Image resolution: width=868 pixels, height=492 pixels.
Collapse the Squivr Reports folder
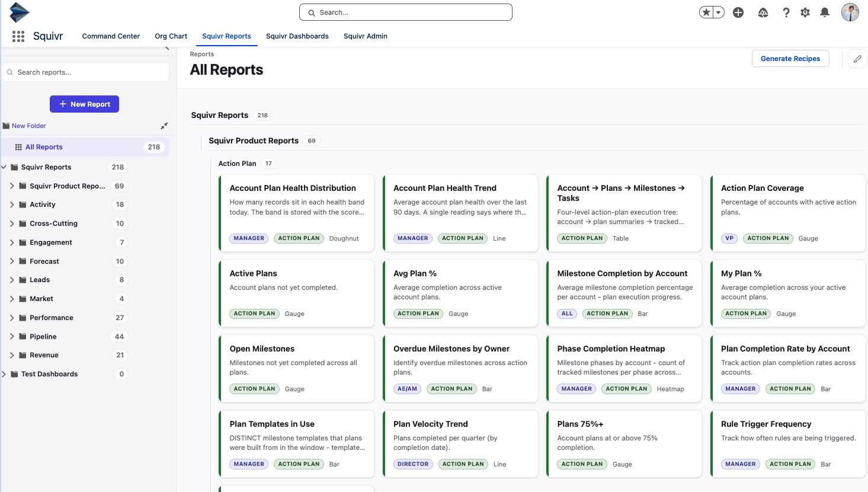pyautogui.click(x=4, y=167)
